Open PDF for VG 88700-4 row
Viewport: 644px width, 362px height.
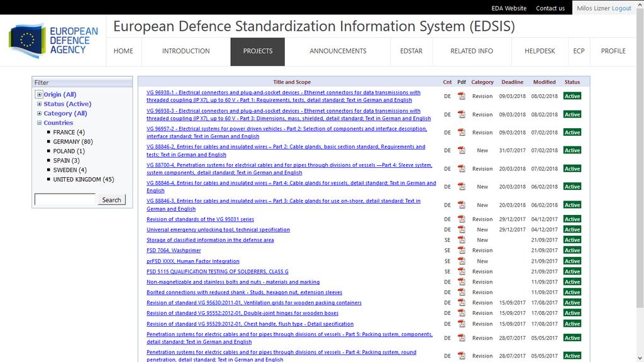462,168
